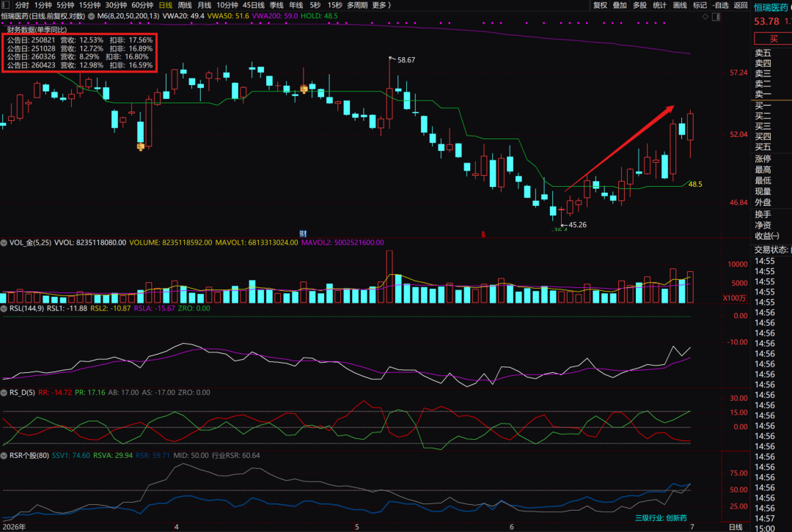The image size is (792, 532).
Task: Select the 15分钟 period tab
Action: [x=89, y=5]
